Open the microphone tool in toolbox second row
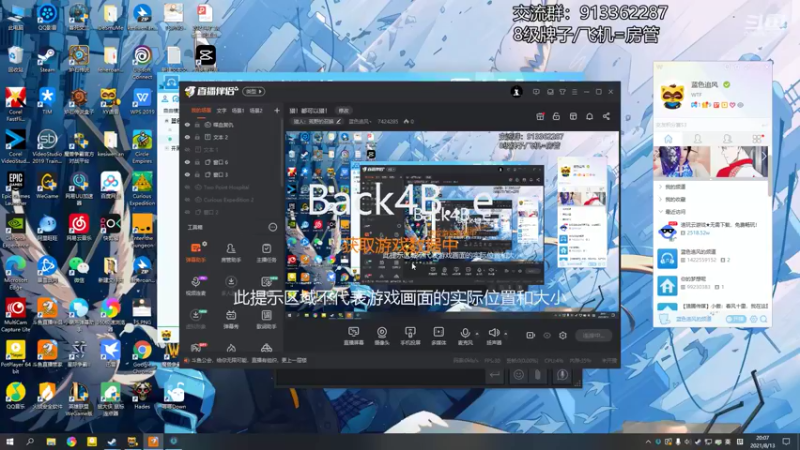 click(x=196, y=286)
